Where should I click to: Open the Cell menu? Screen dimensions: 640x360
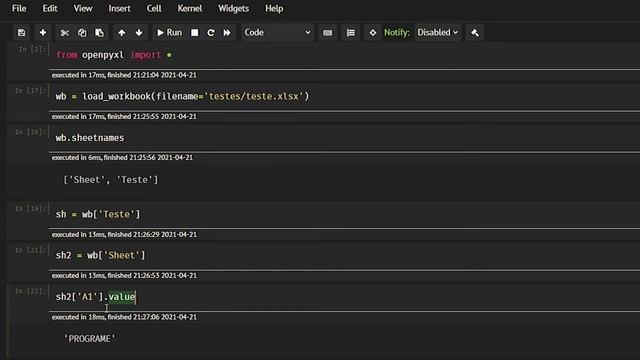coord(154,9)
